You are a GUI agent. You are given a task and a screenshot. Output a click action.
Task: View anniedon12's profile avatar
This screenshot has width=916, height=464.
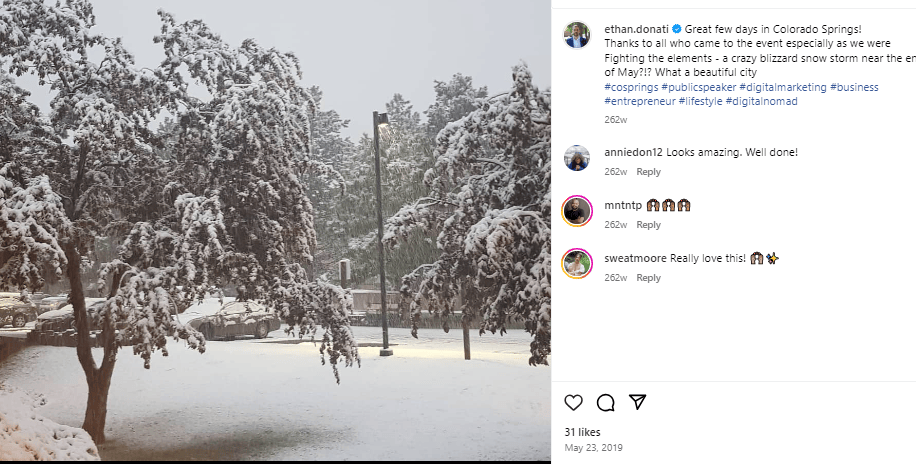pos(577,158)
